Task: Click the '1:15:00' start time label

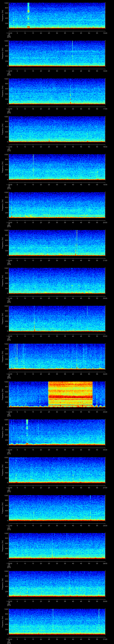Action: point(9,71)
